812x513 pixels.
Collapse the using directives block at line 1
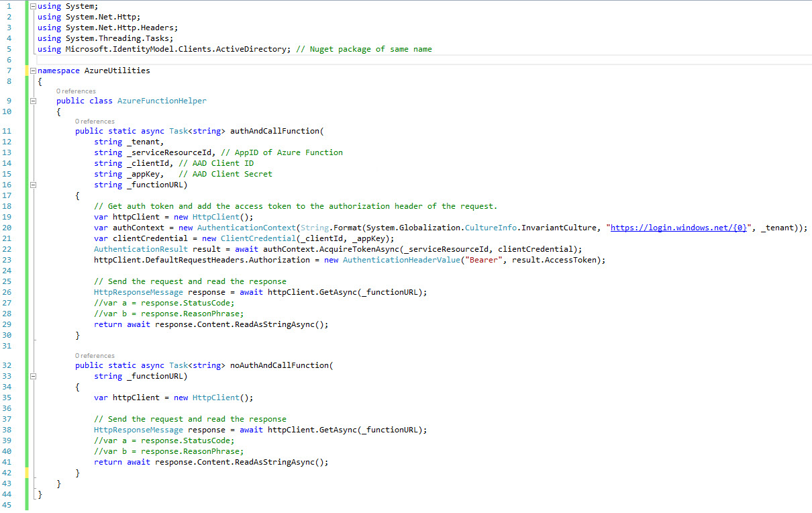(33, 6)
